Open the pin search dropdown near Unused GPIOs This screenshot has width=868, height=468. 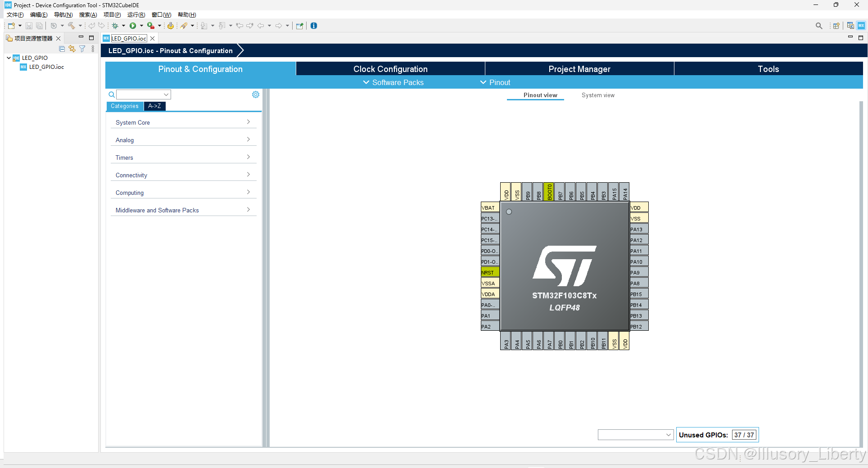pos(635,435)
